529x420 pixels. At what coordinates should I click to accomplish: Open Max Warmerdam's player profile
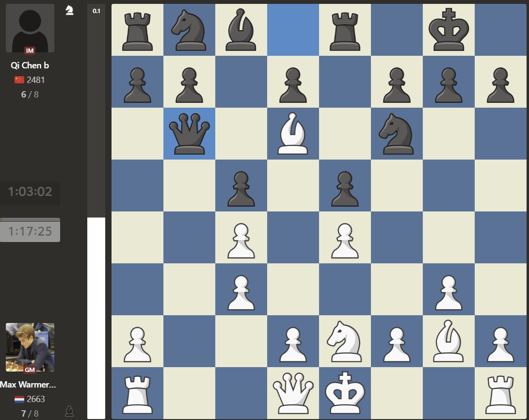pyautogui.click(x=27, y=385)
